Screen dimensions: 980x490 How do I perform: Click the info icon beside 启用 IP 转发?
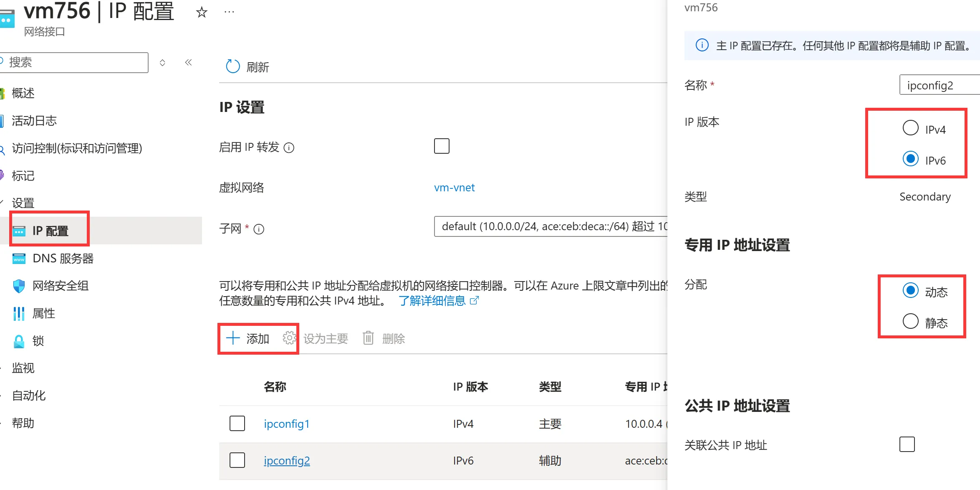tap(289, 147)
